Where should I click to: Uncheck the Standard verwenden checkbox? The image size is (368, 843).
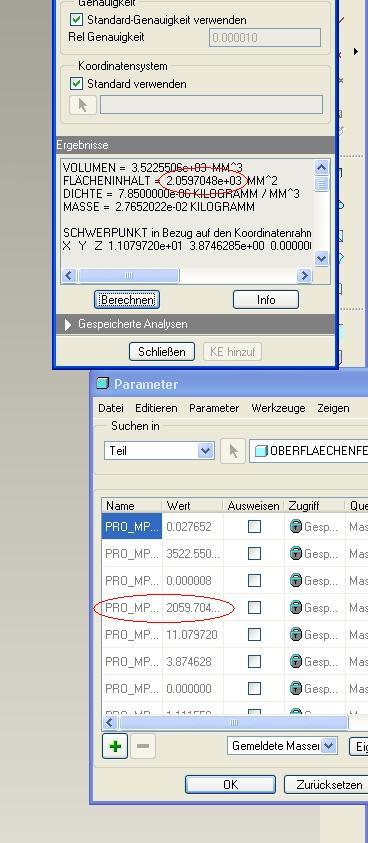coord(76,84)
